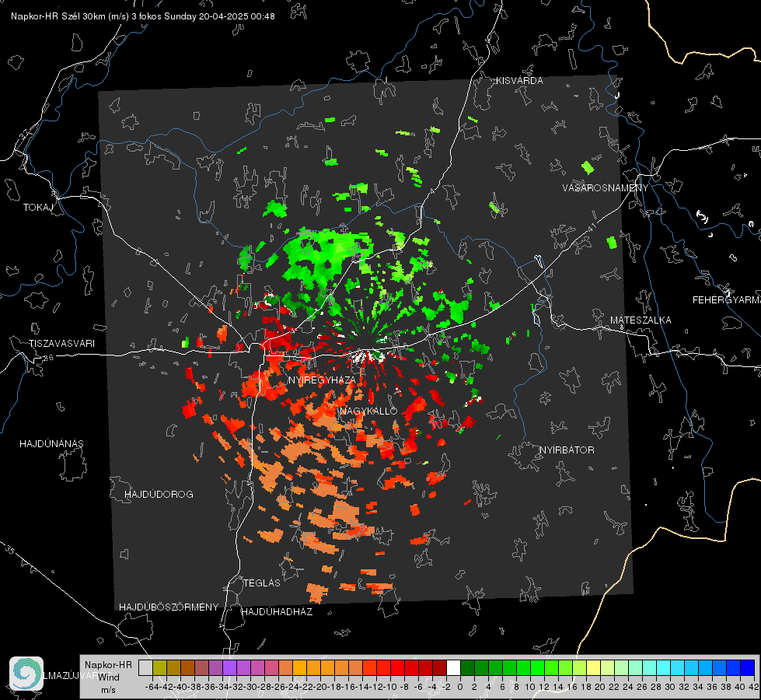Click the pale yellow swatch in the legend
Screen dimensions: 761x700
(x=593, y=668)
